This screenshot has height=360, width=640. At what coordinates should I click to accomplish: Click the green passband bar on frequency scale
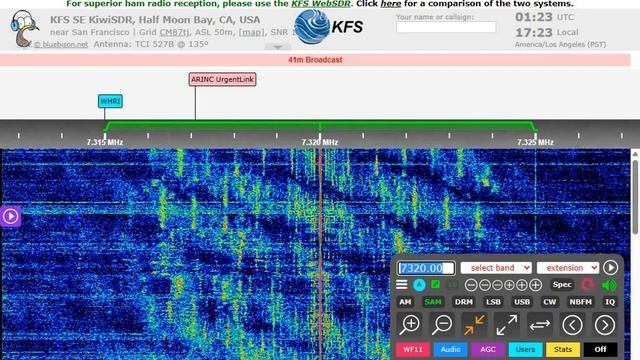click(320, 126)
